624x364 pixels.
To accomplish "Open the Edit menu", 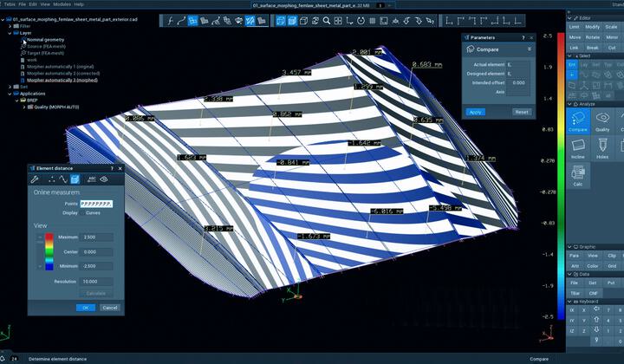I will point(33,4).
